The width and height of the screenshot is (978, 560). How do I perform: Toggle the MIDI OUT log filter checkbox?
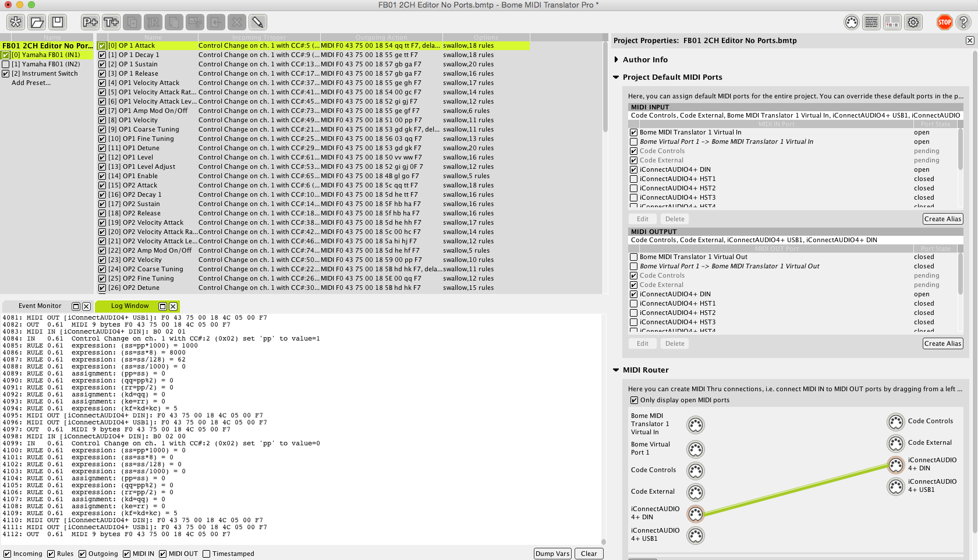(163, 554)
